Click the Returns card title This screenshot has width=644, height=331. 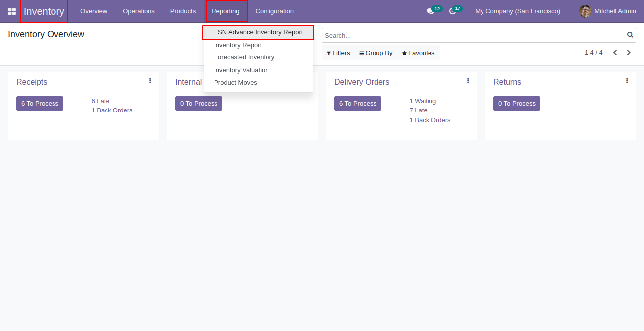(x=507, y=82)
